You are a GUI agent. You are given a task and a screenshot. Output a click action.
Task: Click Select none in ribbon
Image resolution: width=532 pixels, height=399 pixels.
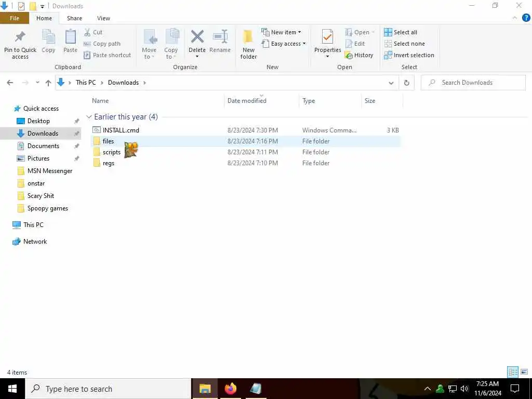click(404, 44)
